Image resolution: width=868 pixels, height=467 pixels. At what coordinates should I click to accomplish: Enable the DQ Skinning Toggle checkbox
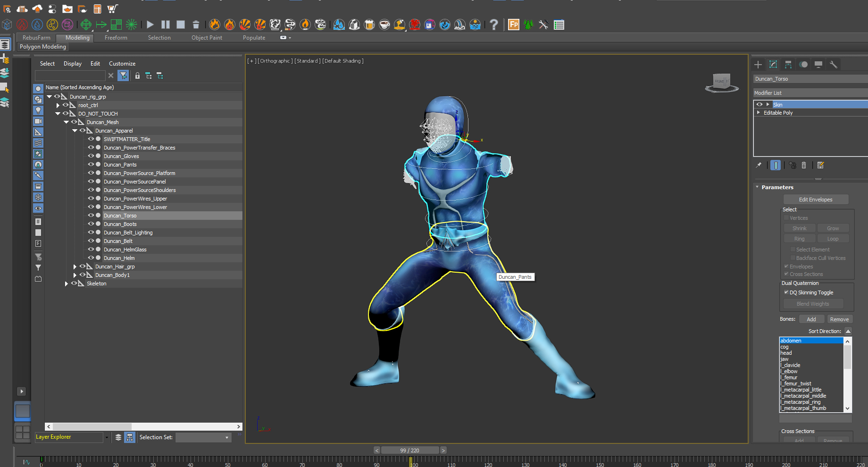coord(786,292)
